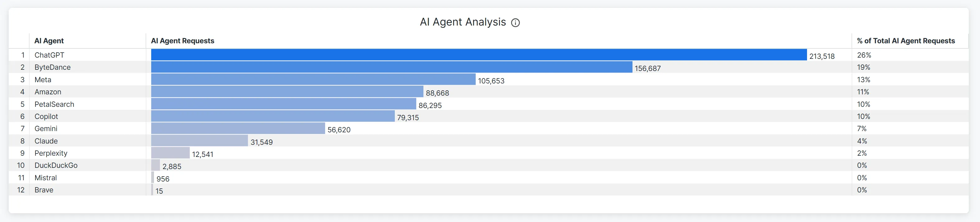Select the PetalSearch agent name

pyautogui.click(x=54, y=104)
